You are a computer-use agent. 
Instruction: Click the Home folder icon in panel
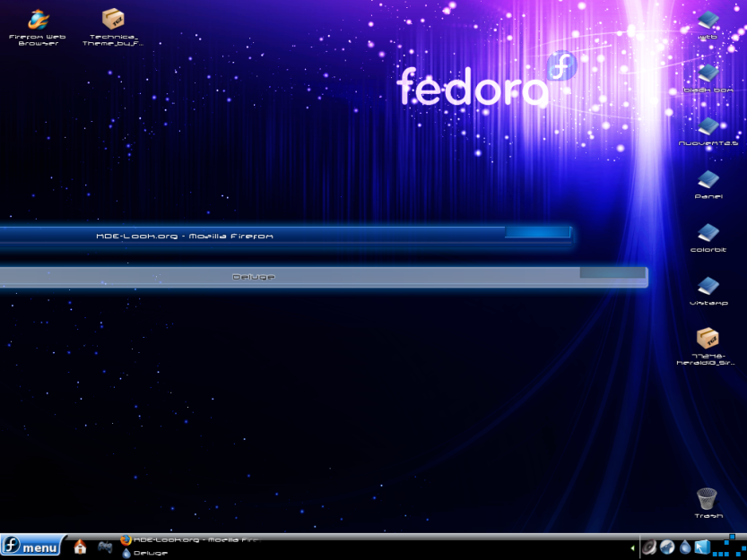(80, 547)
